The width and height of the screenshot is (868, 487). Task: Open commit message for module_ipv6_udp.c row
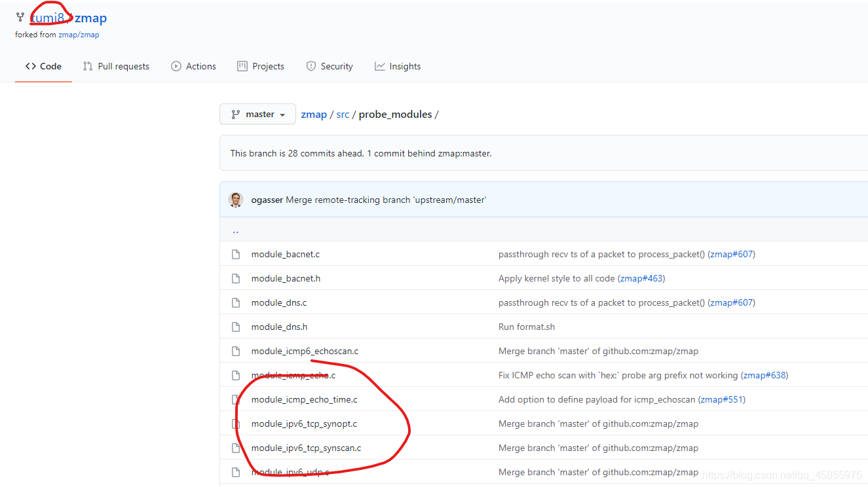click(x=598, y=472)
